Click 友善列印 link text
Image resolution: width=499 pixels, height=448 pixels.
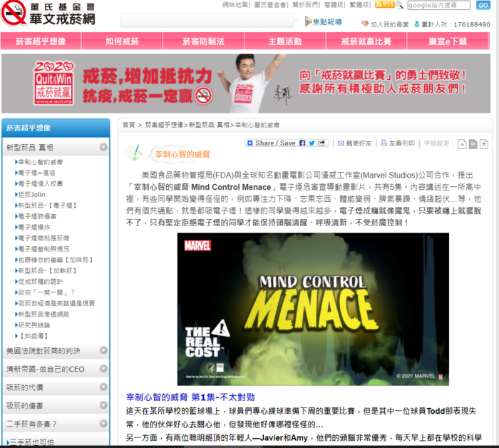point(402,143)
